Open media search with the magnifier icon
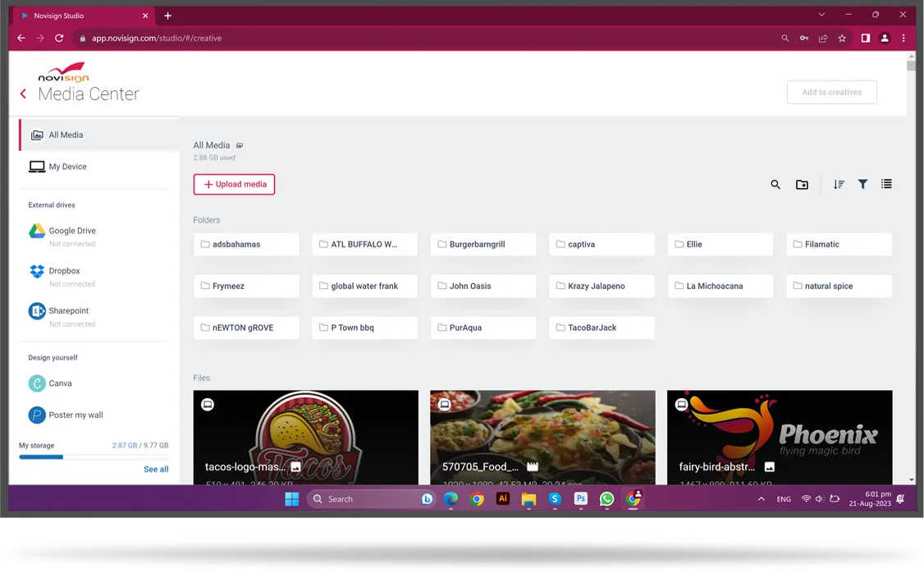This screenshot has height=573, width=924. 775,185
